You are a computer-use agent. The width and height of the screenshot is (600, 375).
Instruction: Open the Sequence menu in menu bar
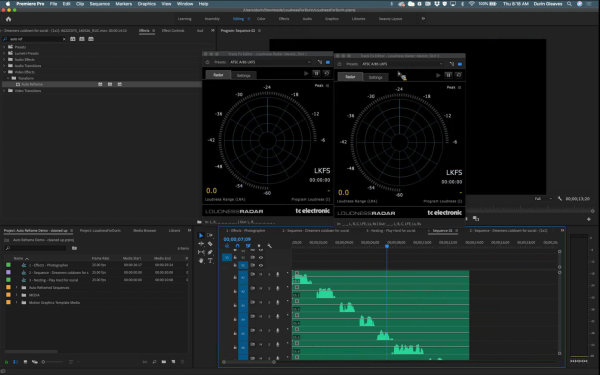coord(99,4)
